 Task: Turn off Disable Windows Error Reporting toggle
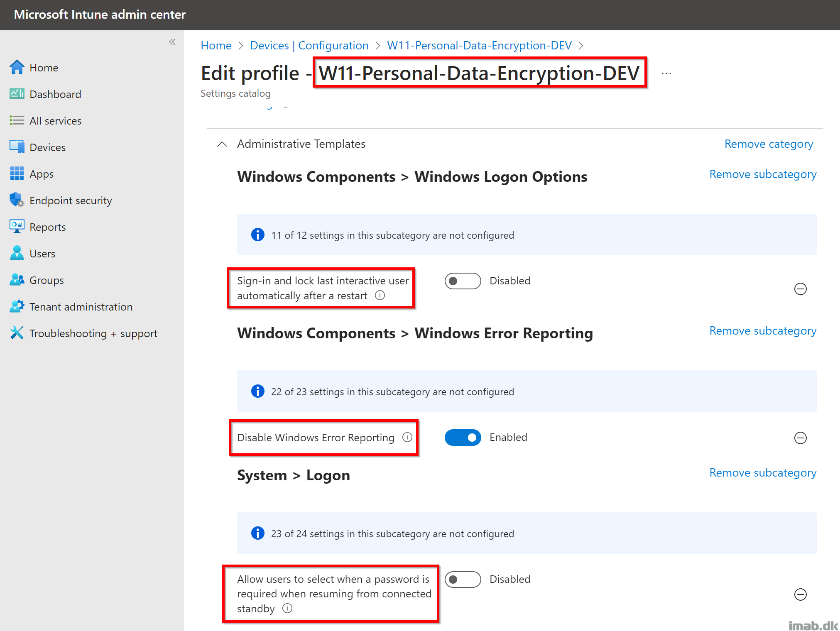(x=463, y=438)
